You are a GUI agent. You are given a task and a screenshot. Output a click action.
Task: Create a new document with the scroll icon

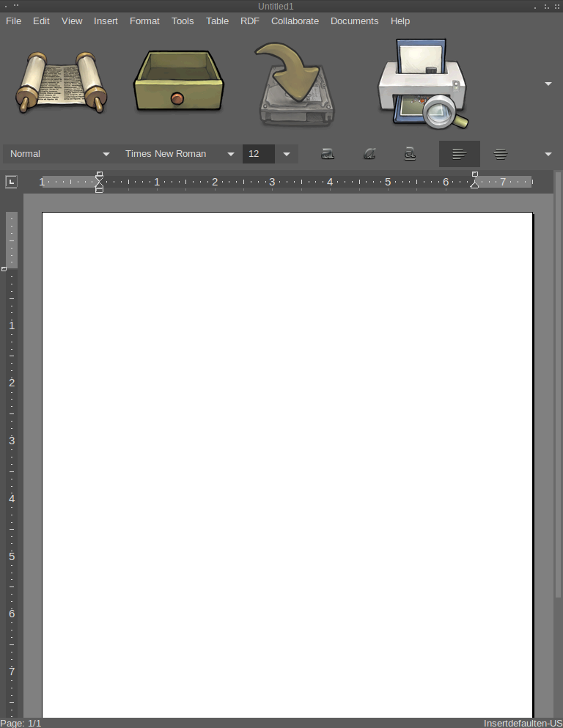[x=62, y=83]
